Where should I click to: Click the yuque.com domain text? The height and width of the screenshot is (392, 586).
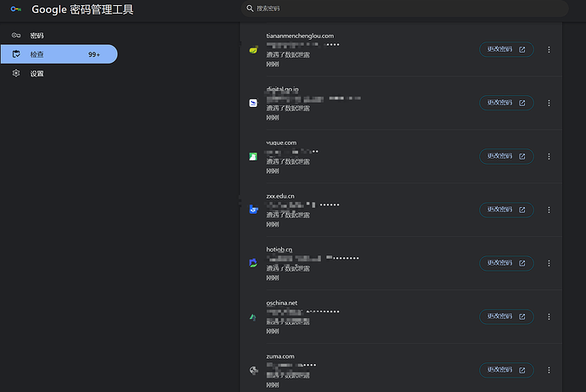point(281,143)
